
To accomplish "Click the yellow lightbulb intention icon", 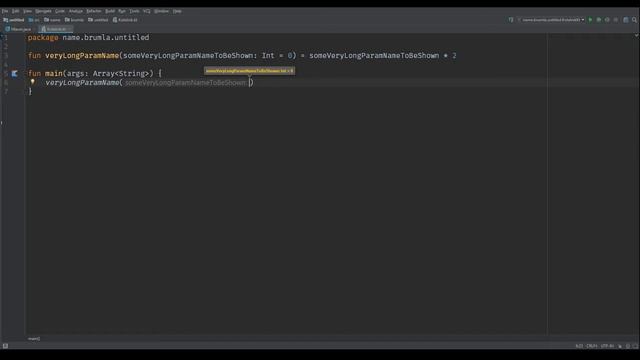I will pos(33,82).
